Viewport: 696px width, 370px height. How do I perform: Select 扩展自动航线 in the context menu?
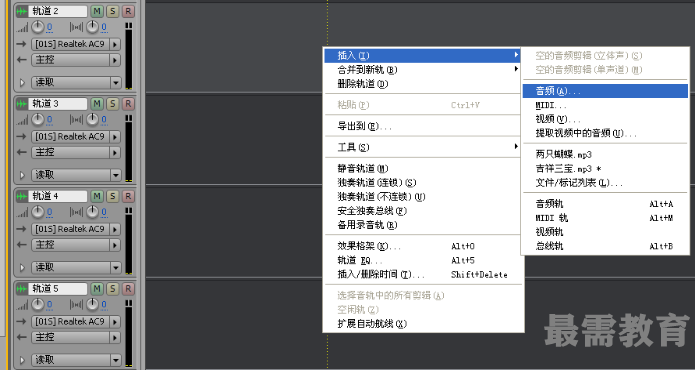(423, 323)
